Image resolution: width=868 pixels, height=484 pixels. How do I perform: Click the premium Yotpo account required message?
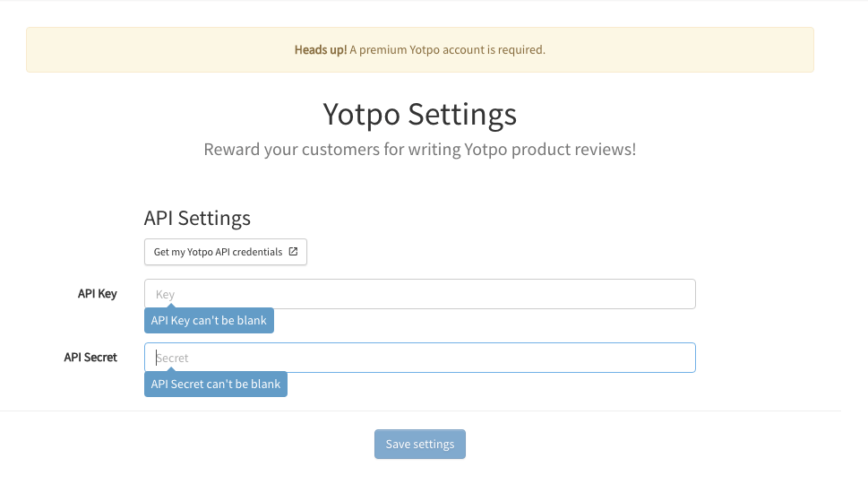(x=447, y=50)
